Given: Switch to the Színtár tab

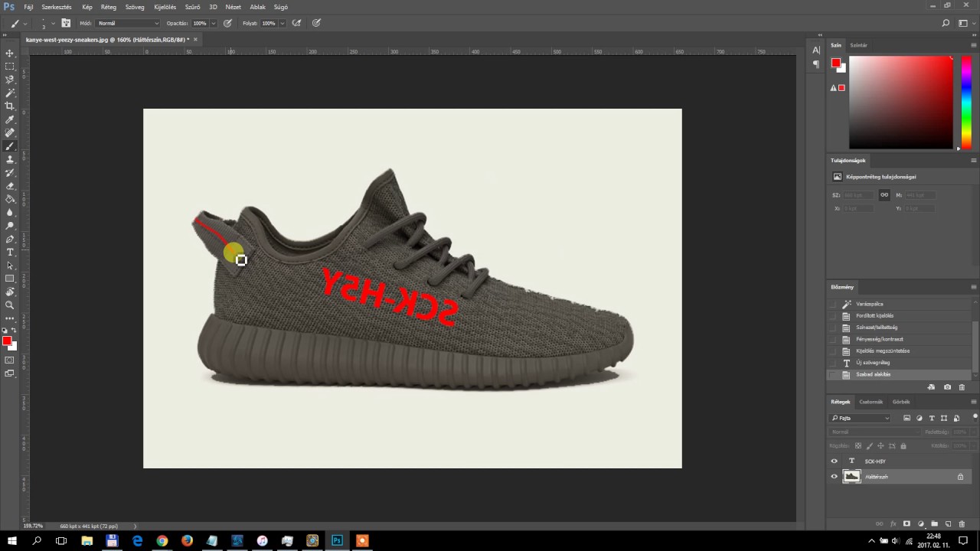Looking at the screenshot, I should point(858,45).
